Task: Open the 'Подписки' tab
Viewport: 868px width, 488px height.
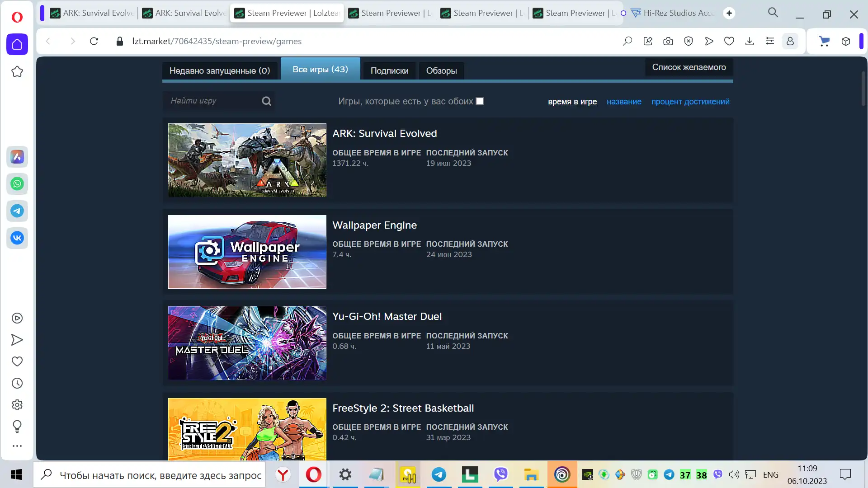Action: [x=389, y=70]
